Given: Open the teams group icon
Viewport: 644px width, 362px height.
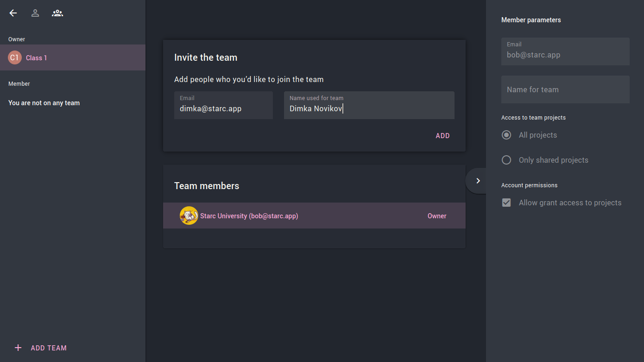Looking at the screenshot, I should tap(57, 13).
